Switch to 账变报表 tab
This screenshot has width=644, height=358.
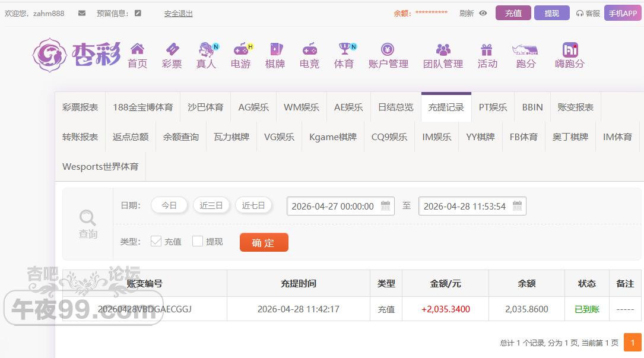tap(575, 107)
